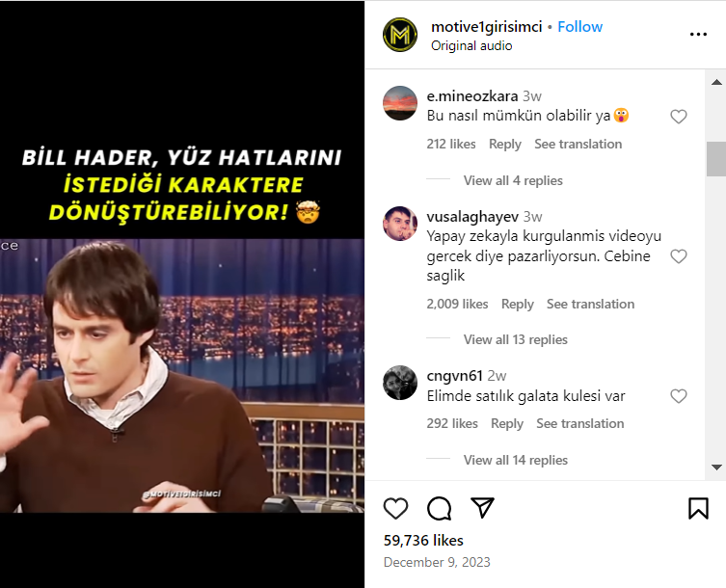
Task: Open vusalaghayev's avatar
Action: [400, 224]
